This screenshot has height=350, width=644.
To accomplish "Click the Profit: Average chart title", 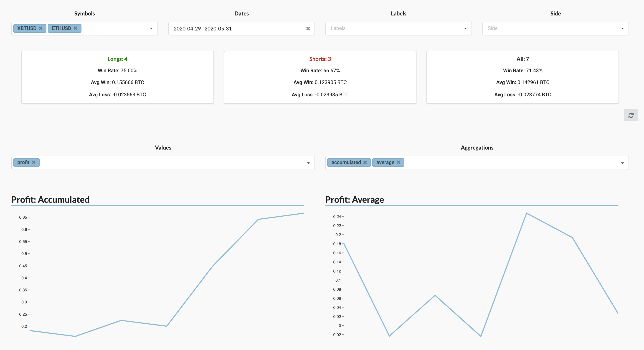I will 355,200.
